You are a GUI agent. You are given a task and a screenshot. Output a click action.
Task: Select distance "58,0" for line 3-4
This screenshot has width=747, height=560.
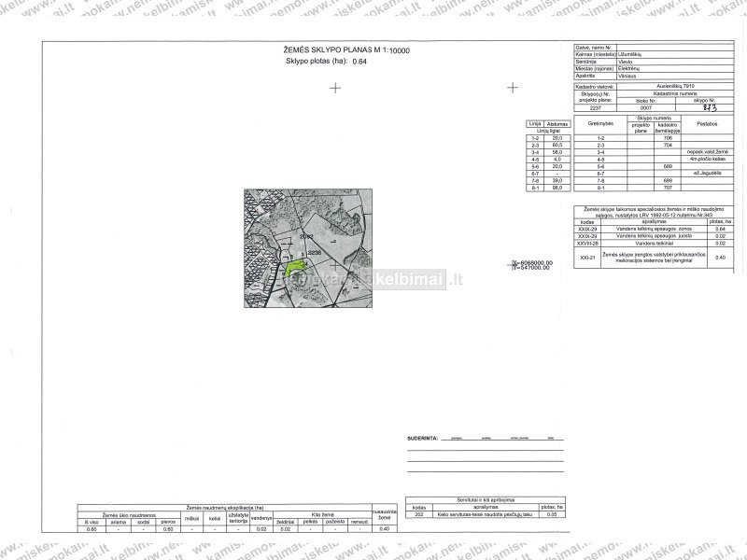click(557, 152)
